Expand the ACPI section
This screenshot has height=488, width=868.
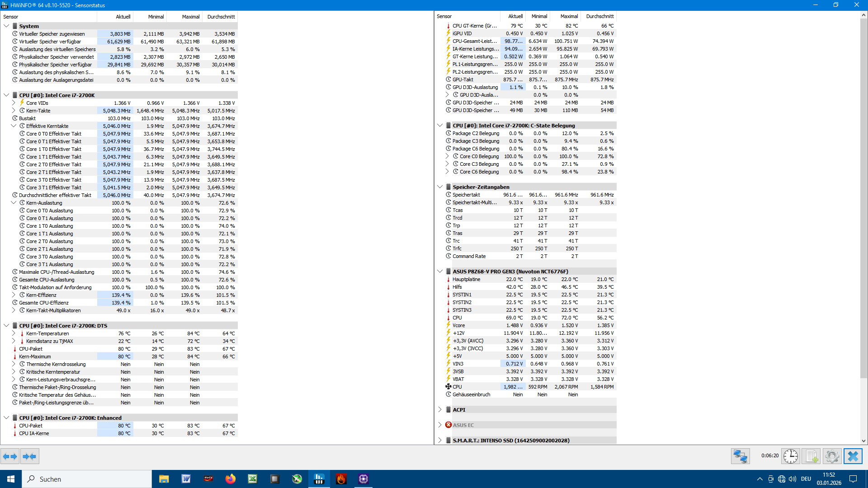pos(439,409)
